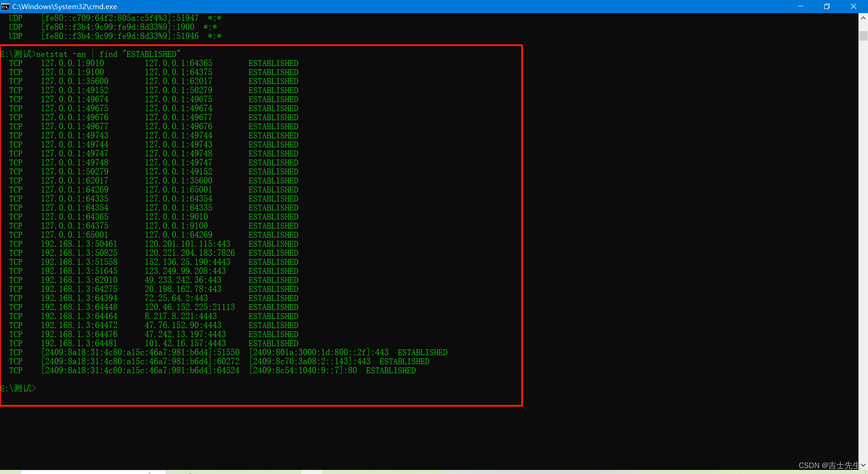The width and height of the screenshot is (868, 474).
Task: Click foreign address 47.242.13.197:4443
Action: click(185, 334)
